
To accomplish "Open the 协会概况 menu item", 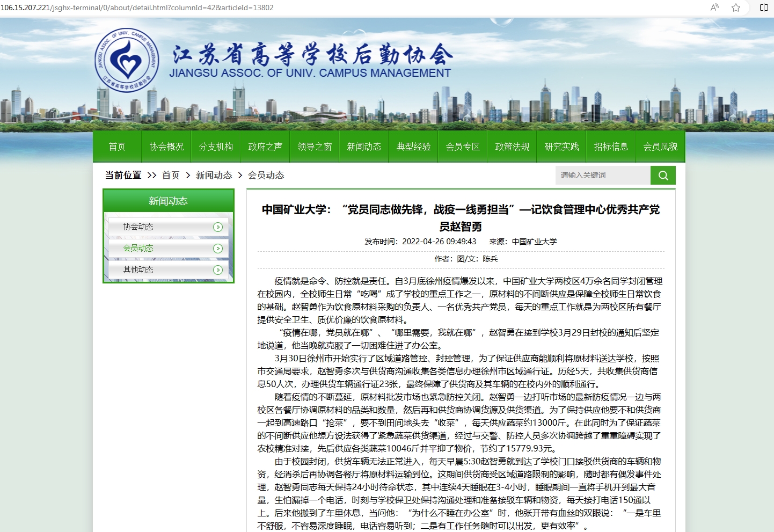I will pos(166,147).
